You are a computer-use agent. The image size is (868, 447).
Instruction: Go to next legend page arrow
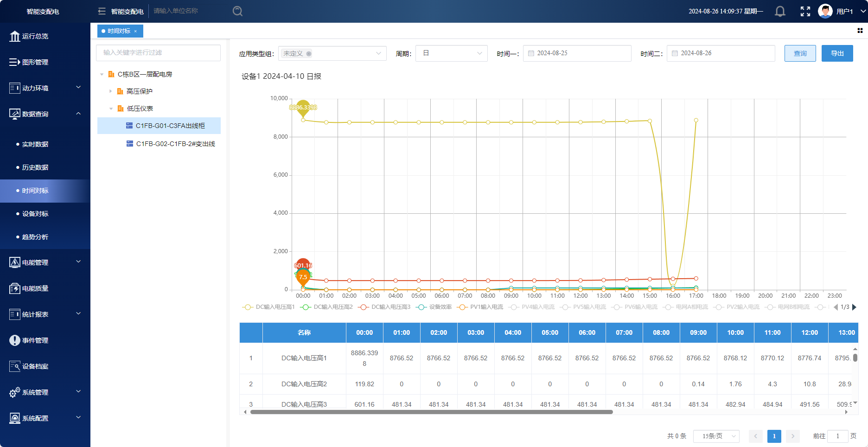click(855, 307)
